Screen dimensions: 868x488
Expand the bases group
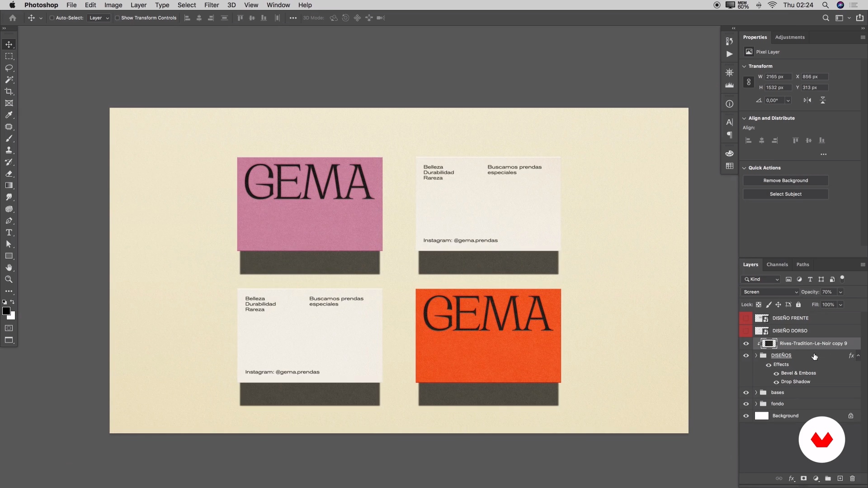756,393
